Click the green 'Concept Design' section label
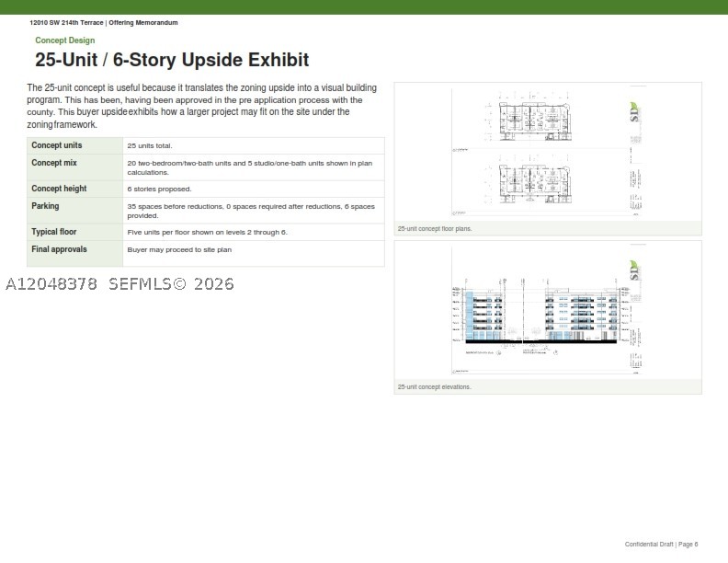 coord(65,40)
